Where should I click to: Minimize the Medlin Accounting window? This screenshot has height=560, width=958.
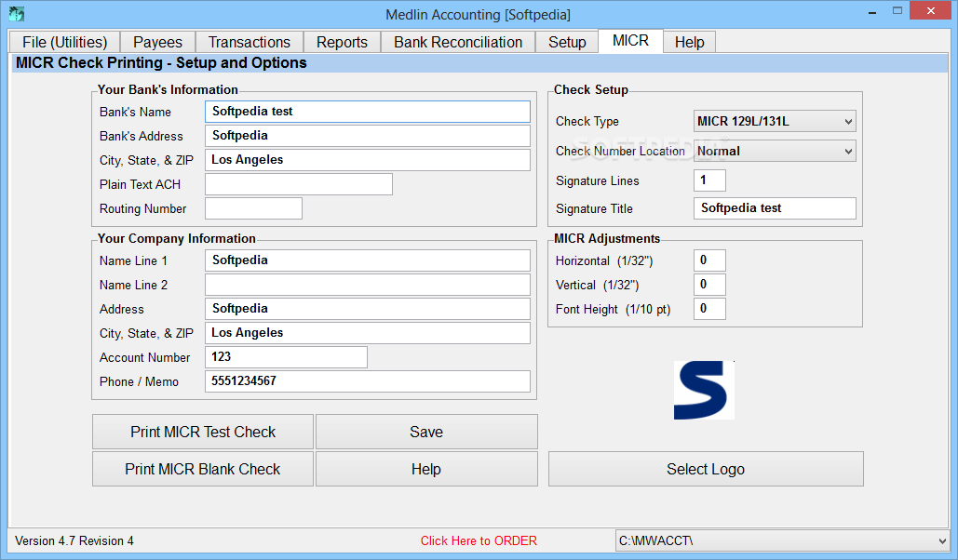click(872, 11)
